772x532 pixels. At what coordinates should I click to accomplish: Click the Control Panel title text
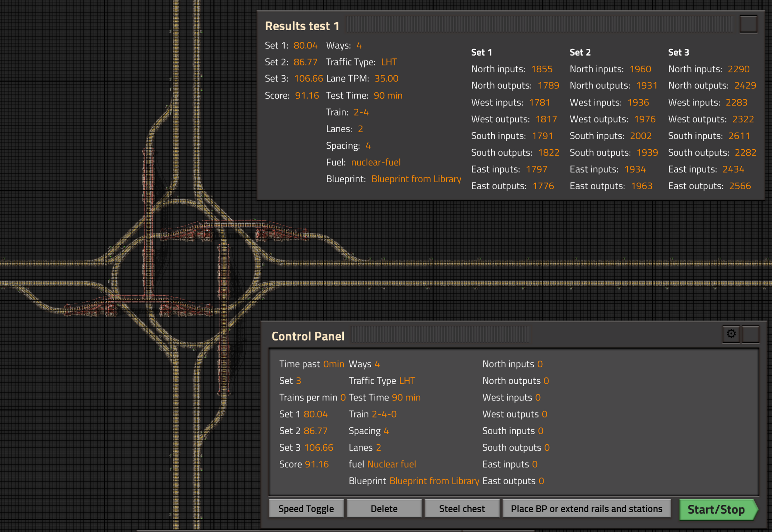click(x=308, y=336)
